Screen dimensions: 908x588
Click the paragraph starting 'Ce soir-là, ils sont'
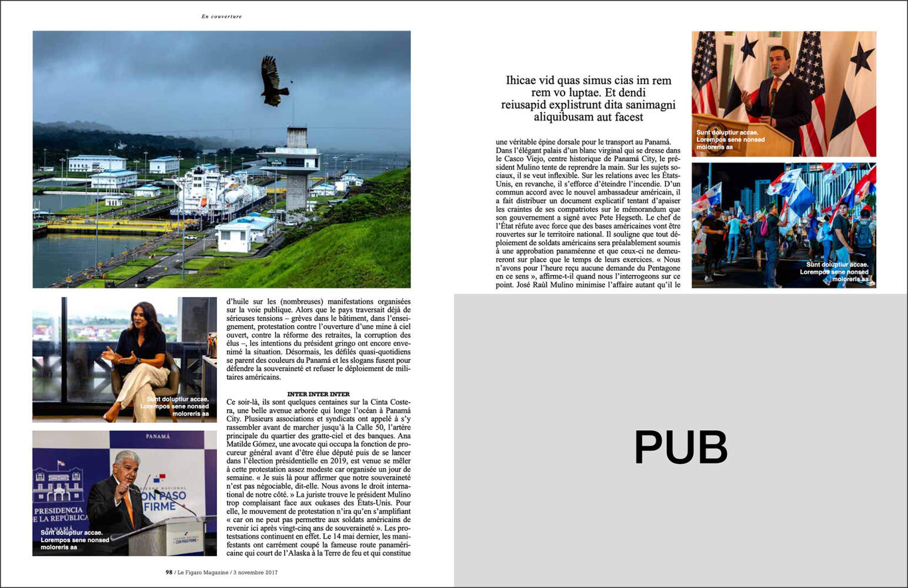pyautogui.click(x=318, y=477)
